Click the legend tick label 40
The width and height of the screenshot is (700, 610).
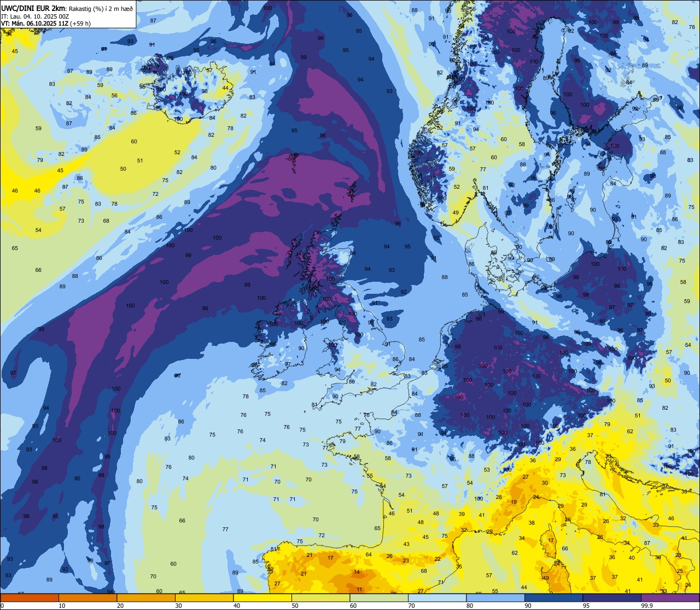[237, 606]
